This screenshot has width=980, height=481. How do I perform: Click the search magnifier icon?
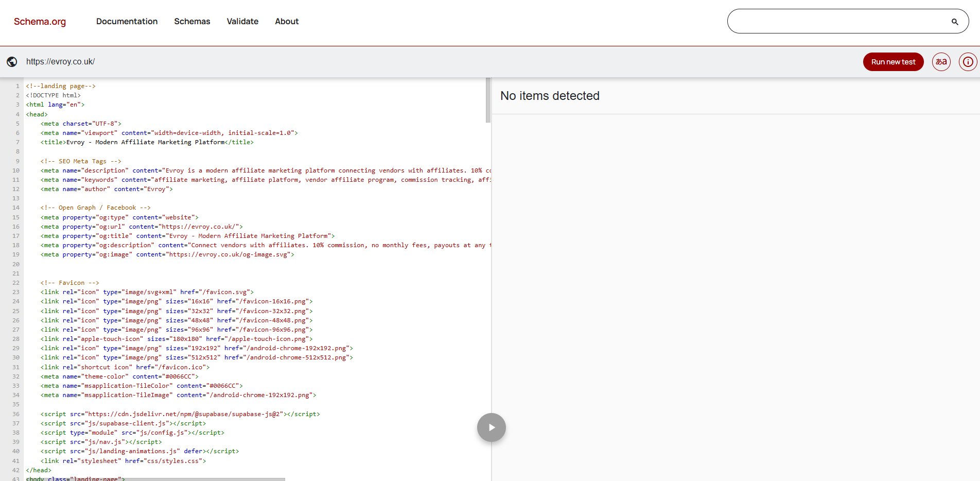(x=955, y=21)
